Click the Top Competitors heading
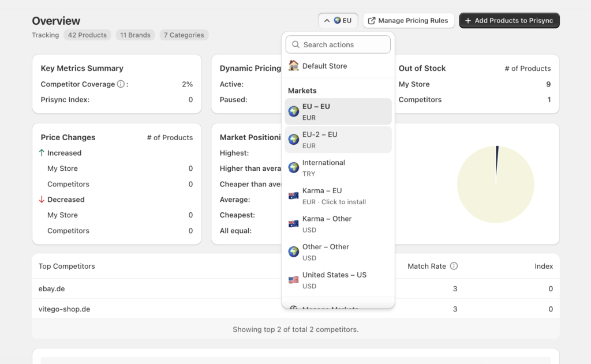591x364 pixels. (67, 266)
